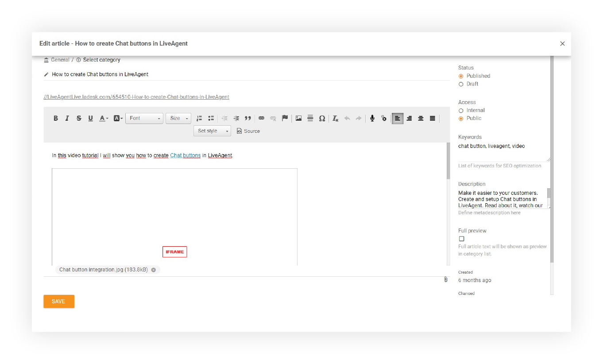Enable the Full preview checkbox
Screen dimensions: 603x364
[461, 239]
